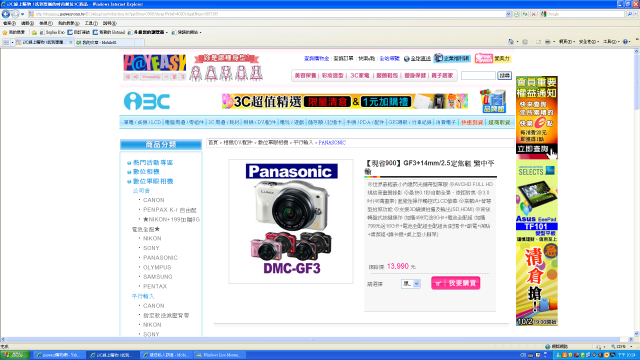The width and height of the screenshot is (640, 360).
Task: Open 數位單眼相機 in sidebar
Action: coord(153,181)
